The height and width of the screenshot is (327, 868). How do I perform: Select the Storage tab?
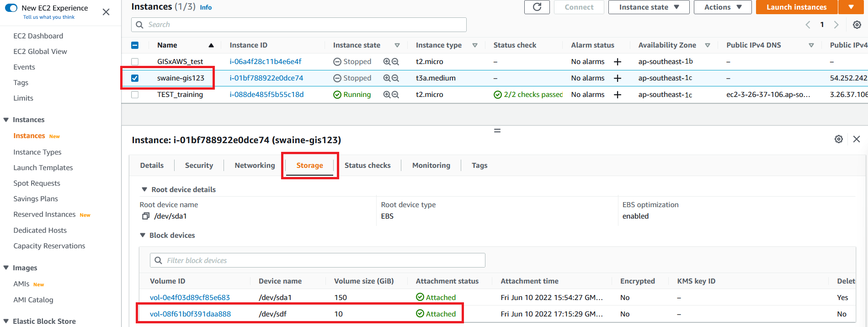309,166
